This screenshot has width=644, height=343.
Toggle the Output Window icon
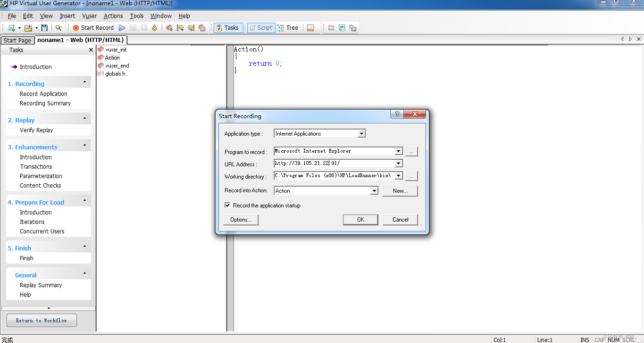click(x=310, y=28)
